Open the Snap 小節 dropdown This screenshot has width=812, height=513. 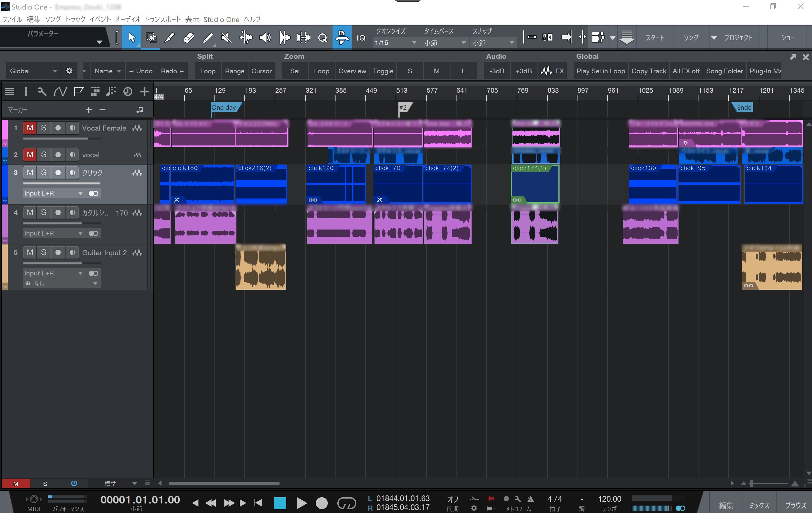(x=493, y=43)
